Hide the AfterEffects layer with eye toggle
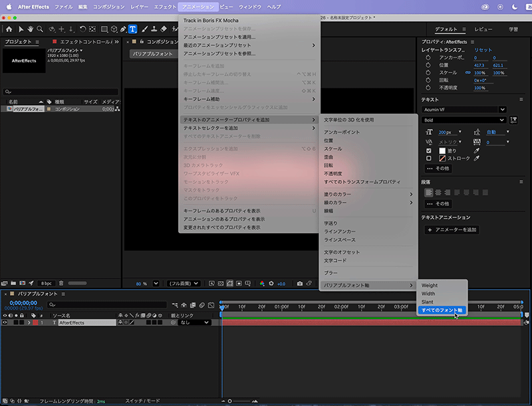Screen dimensions: 532x406 coord(5,322)
